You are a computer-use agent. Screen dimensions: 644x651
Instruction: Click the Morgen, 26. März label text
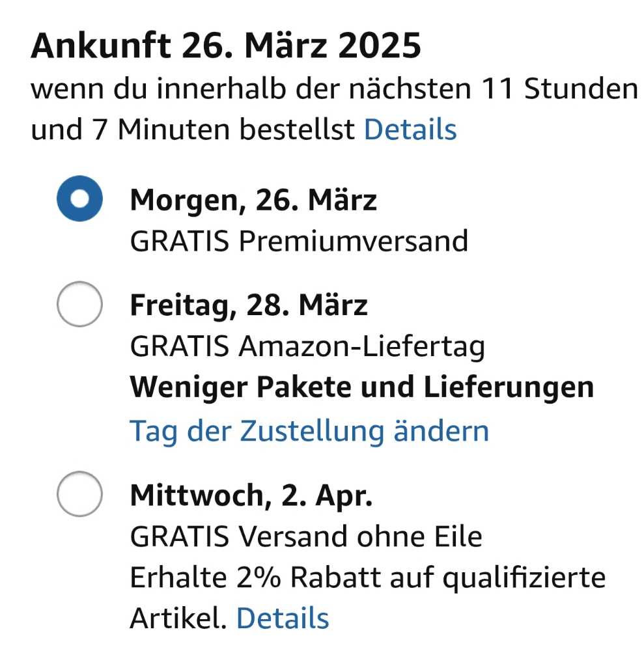[x=253, y=200]
